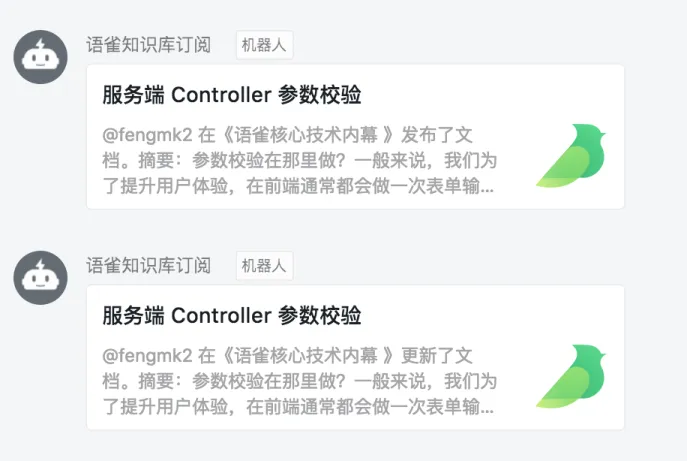The width and height of the screenshot is (687, 461).
Task: Open 《语雀核心技术内幕》 in the 发布了文档 card
Action: (307, 135)
